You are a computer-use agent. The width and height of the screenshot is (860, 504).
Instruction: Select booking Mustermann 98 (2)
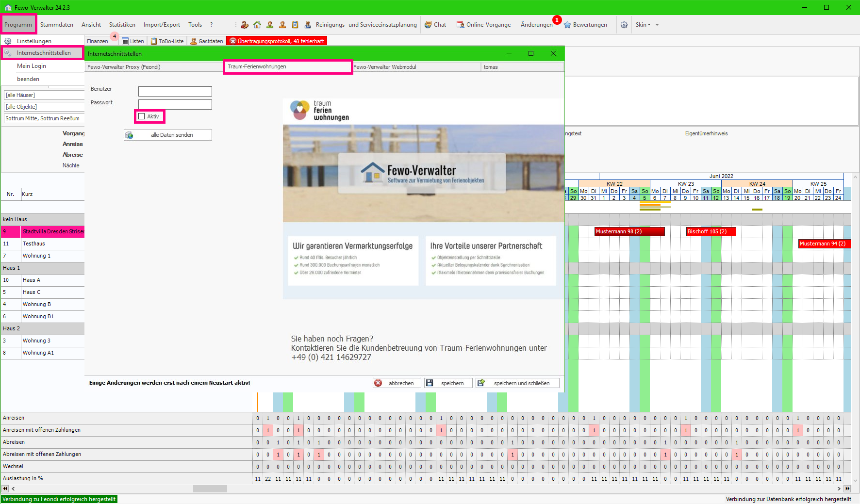coord(629,231)
